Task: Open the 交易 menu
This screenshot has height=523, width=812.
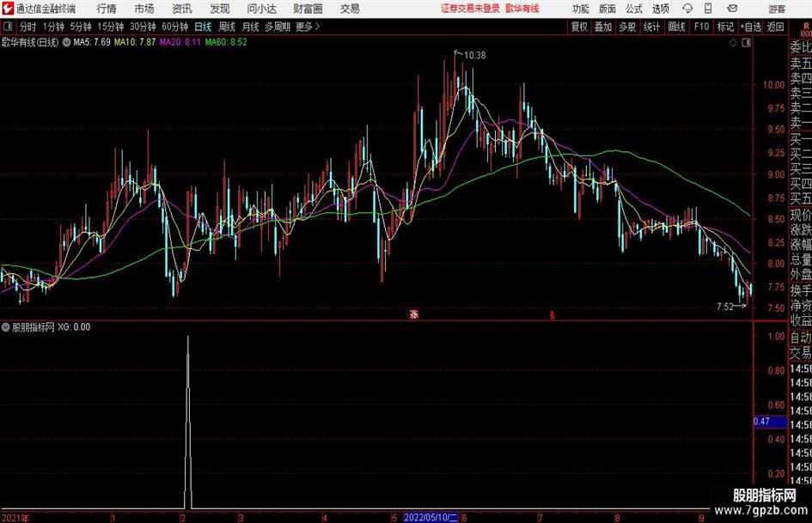Action: (350, 9)
